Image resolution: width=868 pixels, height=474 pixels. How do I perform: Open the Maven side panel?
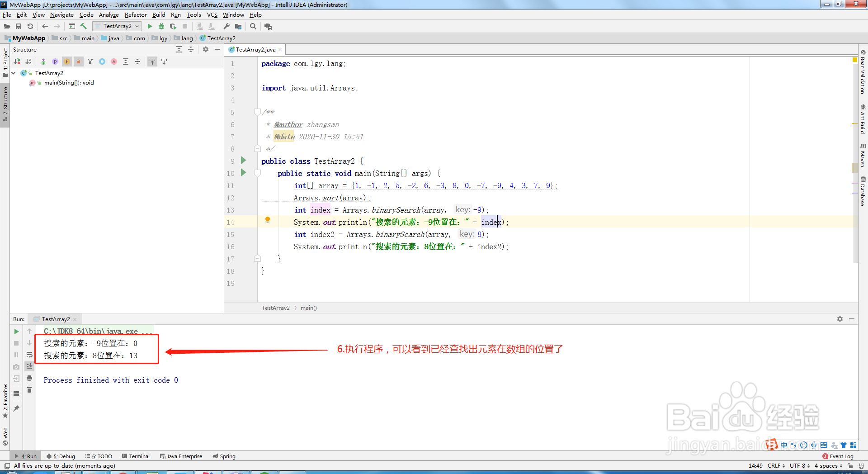coord(863,155)
